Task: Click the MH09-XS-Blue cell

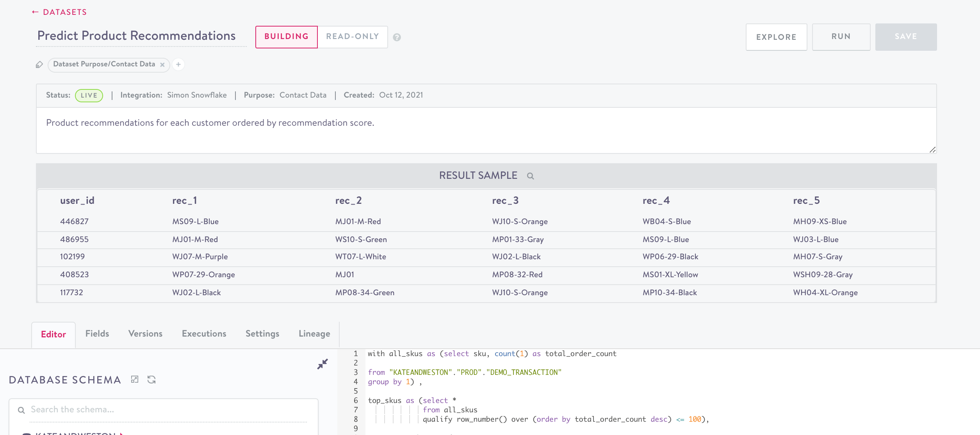Action: point(820,221)
